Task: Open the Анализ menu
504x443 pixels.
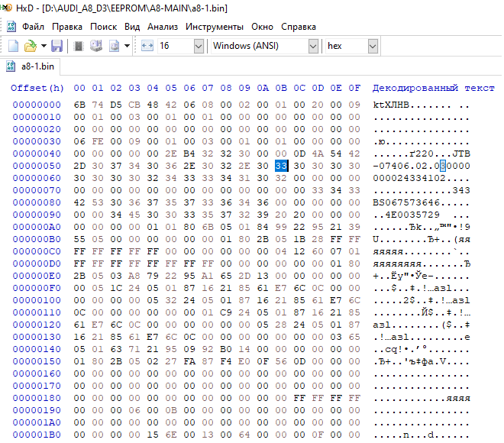Action: click(x=163, y=26)
